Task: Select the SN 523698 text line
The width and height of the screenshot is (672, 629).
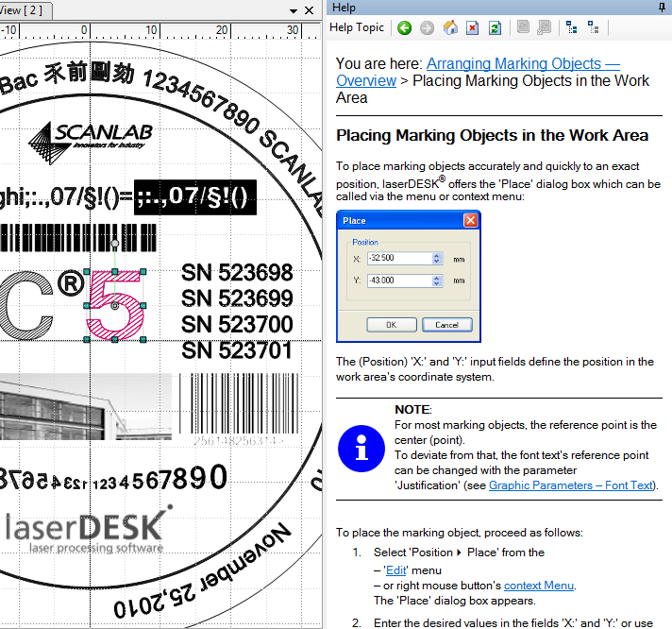Action: [237, 273]
